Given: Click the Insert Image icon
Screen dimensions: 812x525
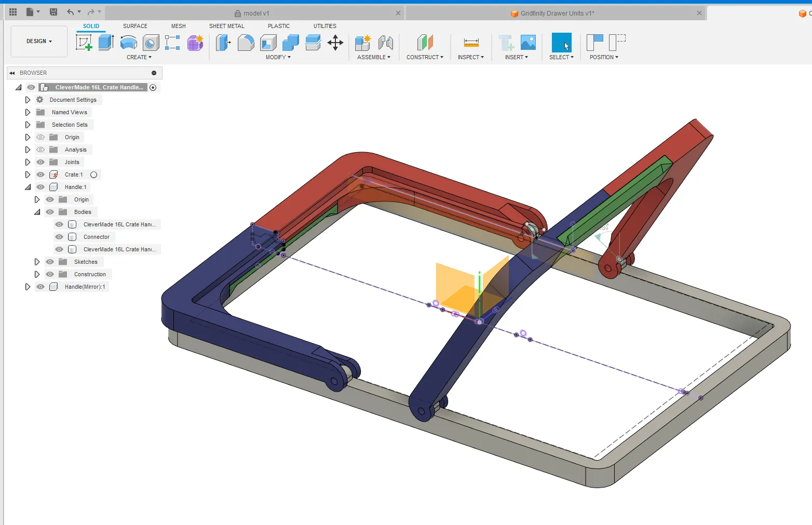Looking at the screenshot, I should pyautogui.click(x=528, y=43).
